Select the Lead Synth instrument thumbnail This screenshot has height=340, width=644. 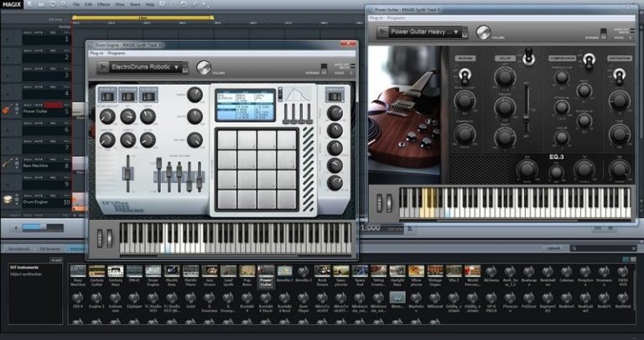(228, 271)
